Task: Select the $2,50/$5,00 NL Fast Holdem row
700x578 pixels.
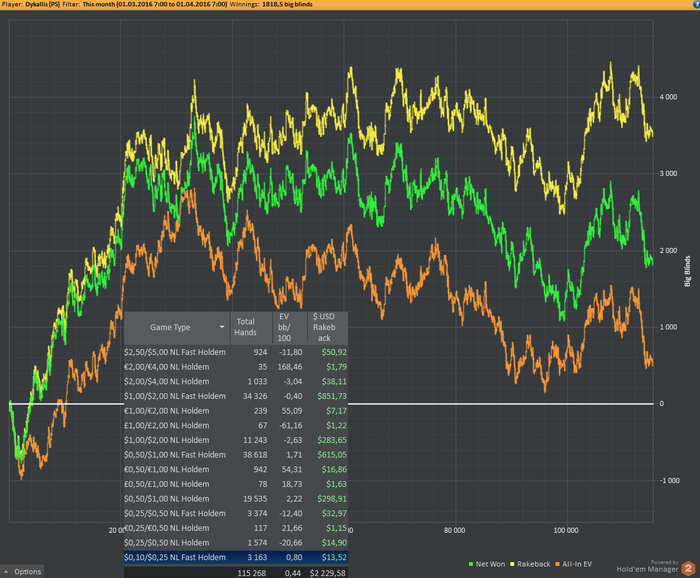Action: [175, 352]
